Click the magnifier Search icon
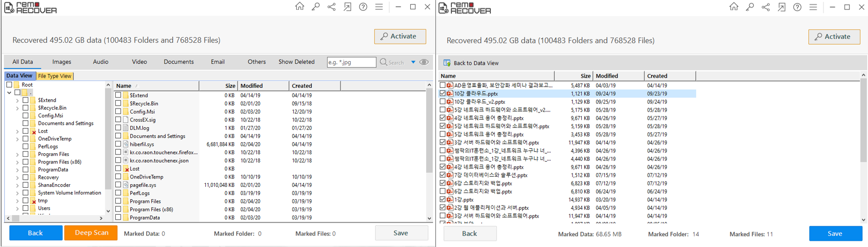The image size is (868, 247). 384,62
